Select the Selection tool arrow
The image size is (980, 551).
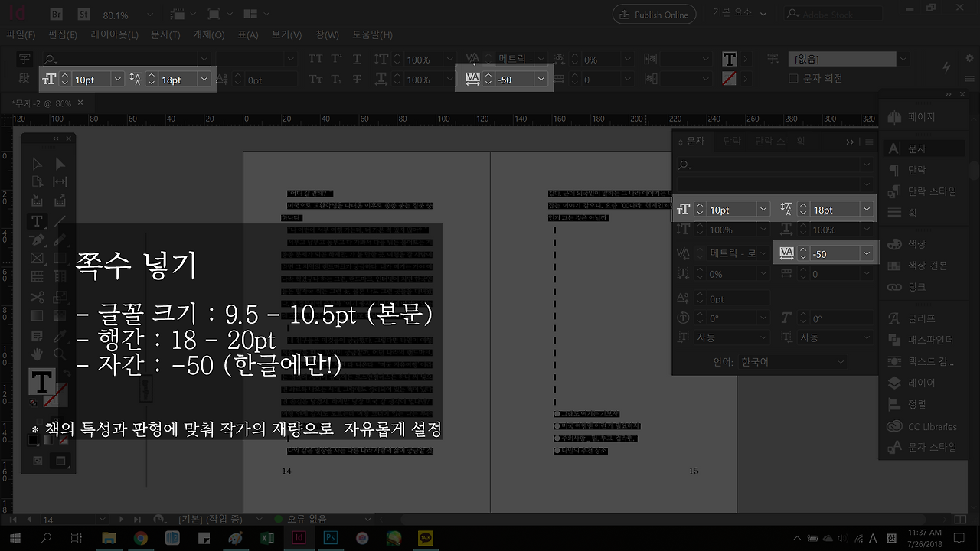[37, 164]
